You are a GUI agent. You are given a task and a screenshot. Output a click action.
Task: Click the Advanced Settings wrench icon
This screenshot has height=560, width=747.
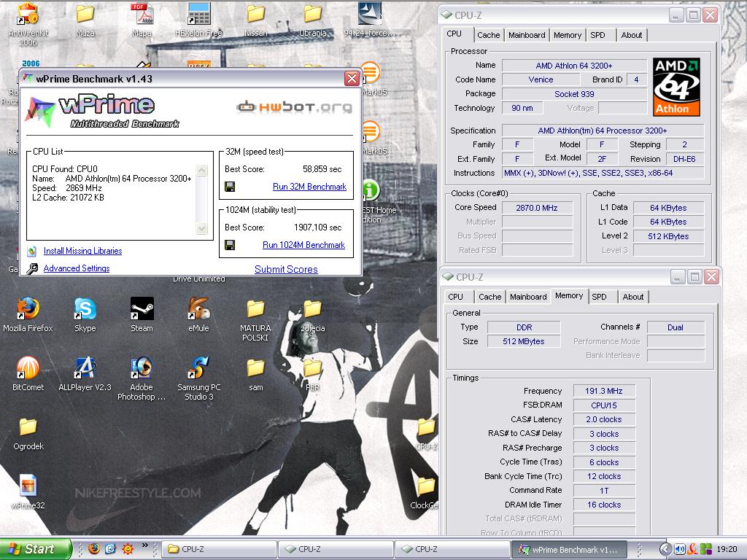32,269
